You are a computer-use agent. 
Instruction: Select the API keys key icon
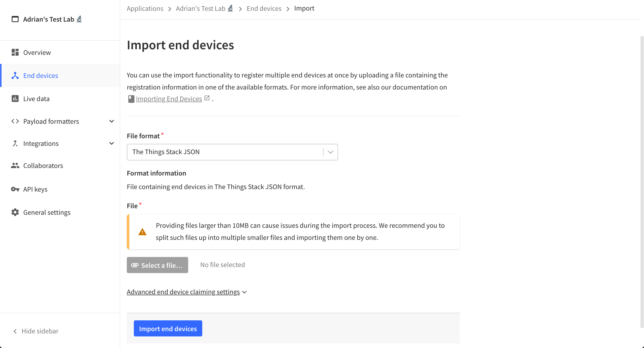click(15, 189)
